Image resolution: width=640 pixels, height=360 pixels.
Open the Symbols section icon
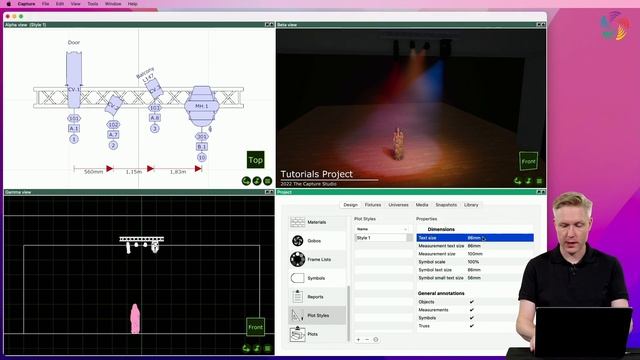(298, 278)
